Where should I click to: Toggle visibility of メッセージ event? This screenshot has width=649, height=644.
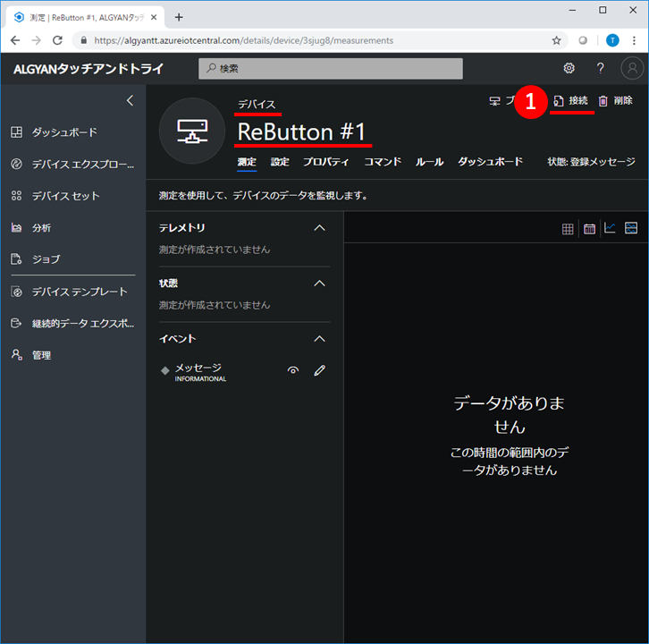[x=293, y=370]
